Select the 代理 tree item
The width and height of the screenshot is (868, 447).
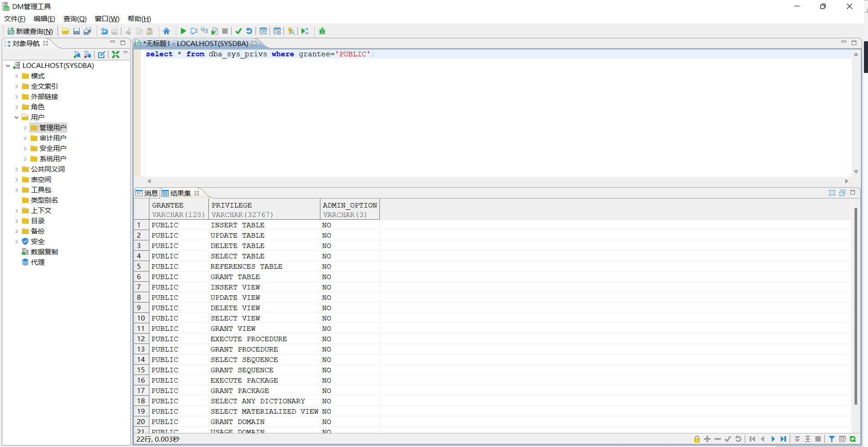point(38,262)
